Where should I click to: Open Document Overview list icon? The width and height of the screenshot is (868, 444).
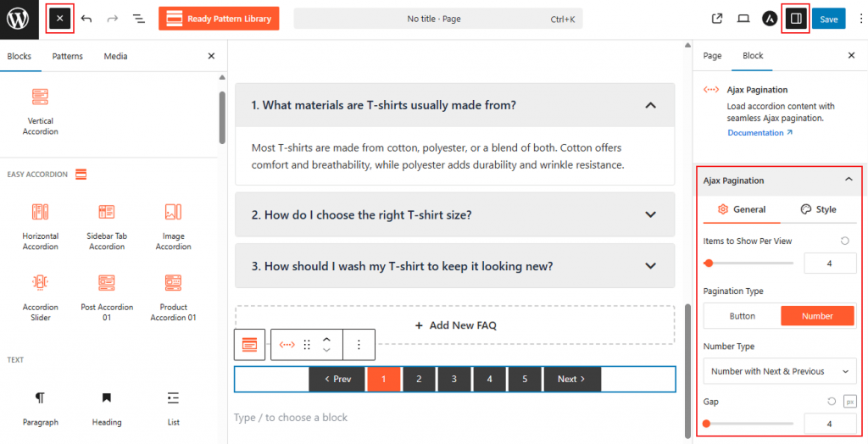coord(139,19)
